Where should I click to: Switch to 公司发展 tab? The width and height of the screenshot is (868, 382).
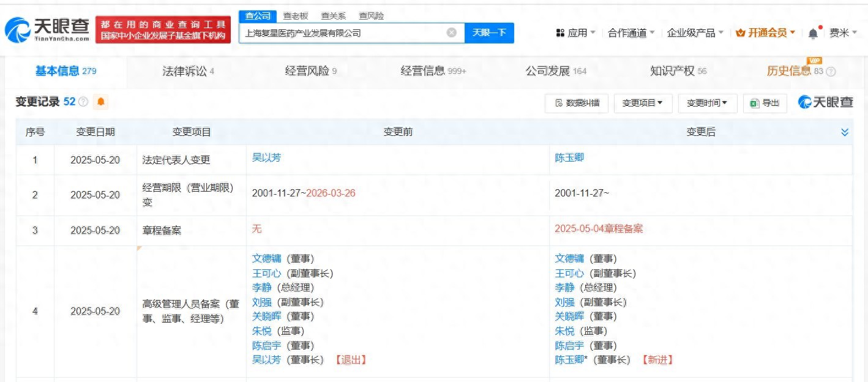556,71
